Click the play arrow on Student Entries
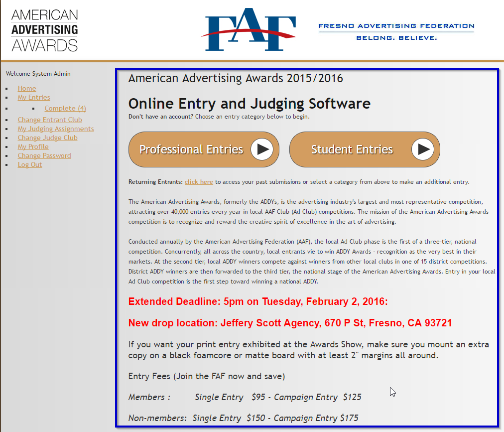The image size is (504, 432). 423,149
